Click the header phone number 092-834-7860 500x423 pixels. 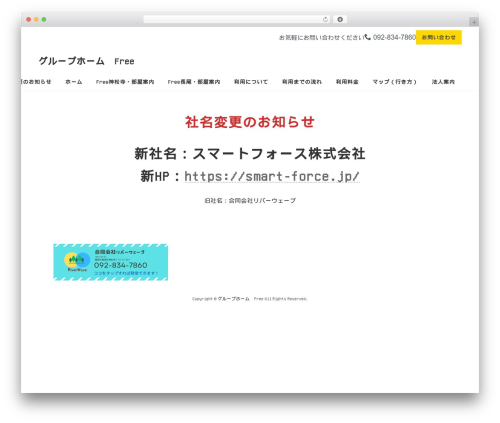click(394, 37)
